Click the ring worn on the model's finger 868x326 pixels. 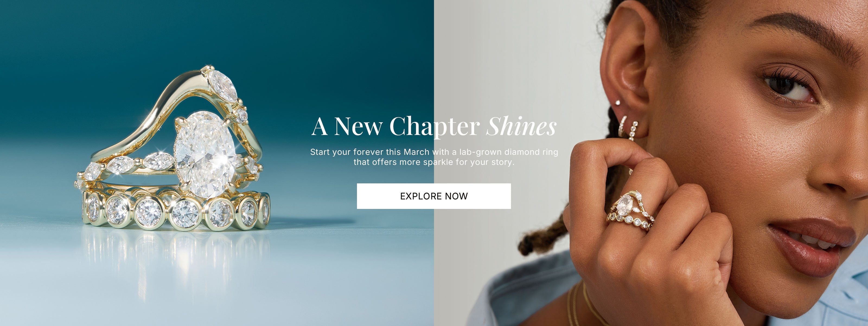tap(630, 212)
